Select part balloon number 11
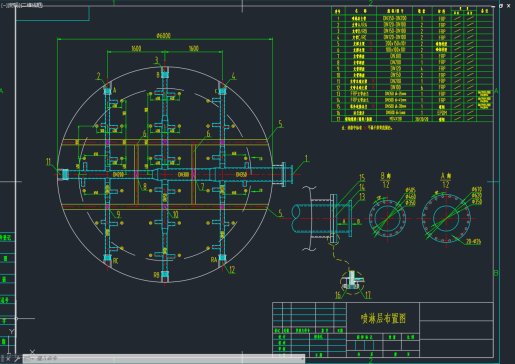 tap(49, 162)
